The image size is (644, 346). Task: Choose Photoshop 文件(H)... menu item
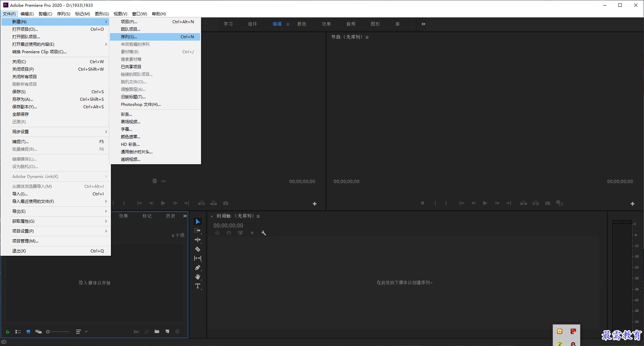pos(155,104)
